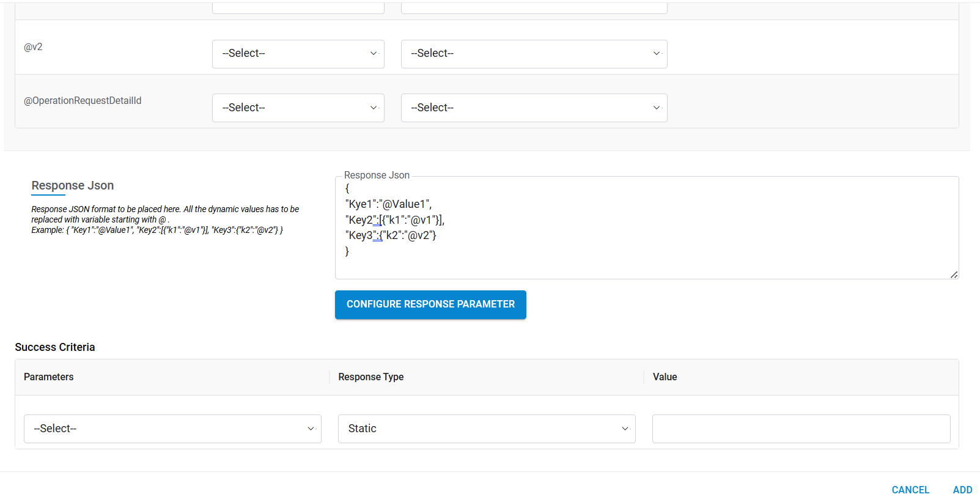Click the Add button
Viewport: 980px width, 497px height.
click(x=962, y=490)
